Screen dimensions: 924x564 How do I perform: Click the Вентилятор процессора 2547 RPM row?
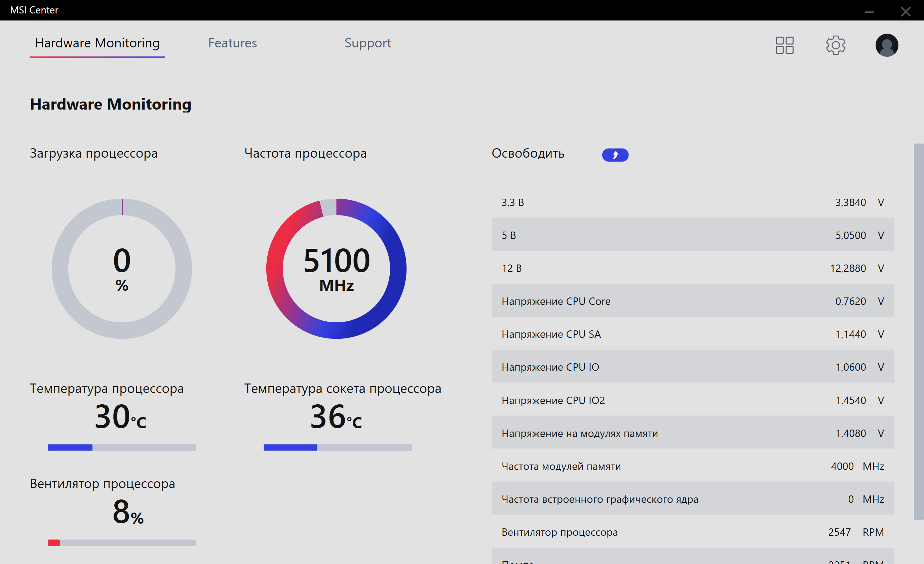click(x=692, y=532)
